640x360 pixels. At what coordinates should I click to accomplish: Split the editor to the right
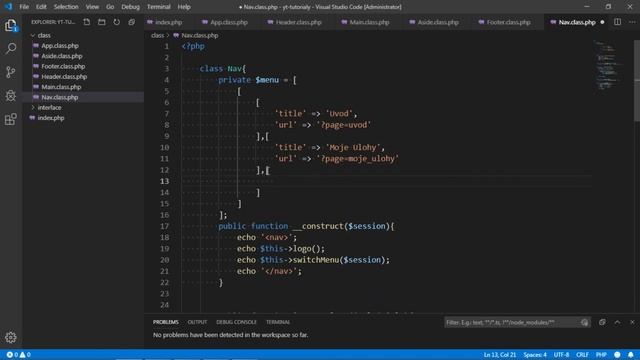pyautogui.click(x=618, y=22)
